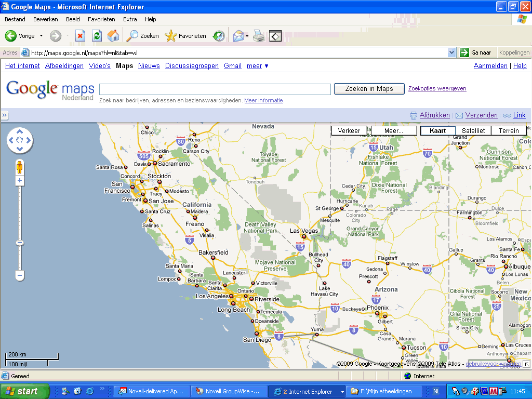This screenshot has height=399, width=532.
Task: Click the Link to this map
Action: point(519,115)
